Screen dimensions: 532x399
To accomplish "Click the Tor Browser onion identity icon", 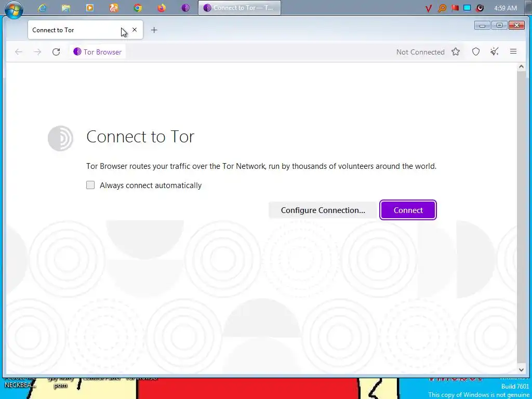I will (x=77, y=51).
